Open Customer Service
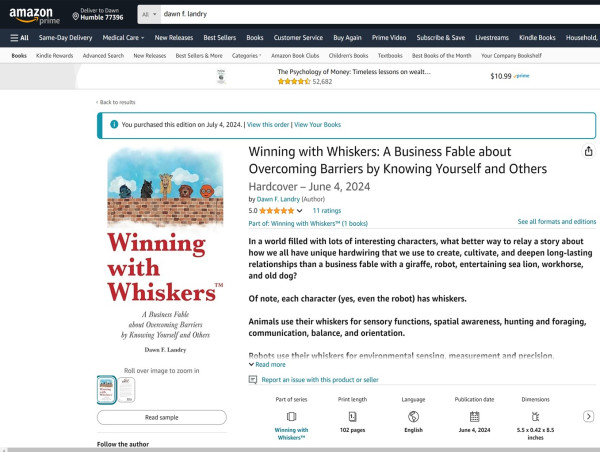The width and height of the screenshot is (600, 452). pos(298,38)
